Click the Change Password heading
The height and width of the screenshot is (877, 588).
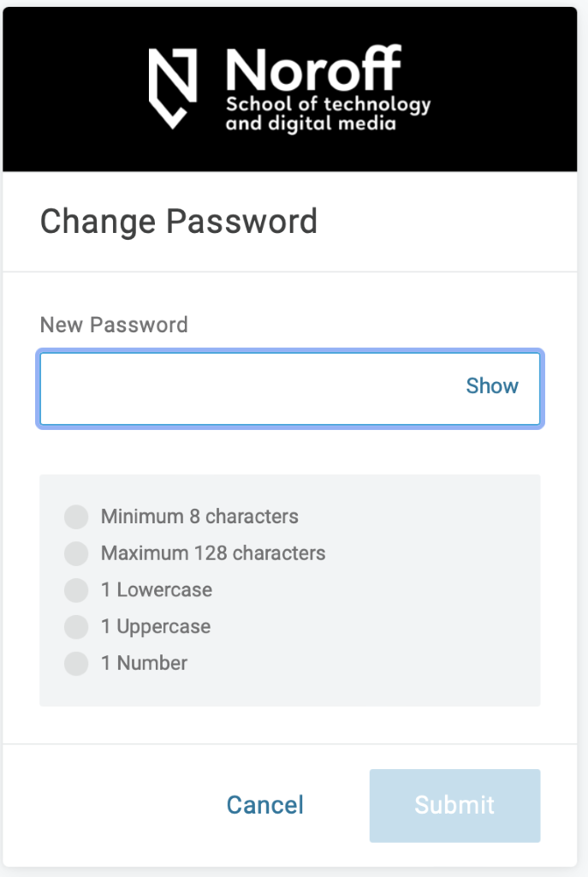[179, 222]
